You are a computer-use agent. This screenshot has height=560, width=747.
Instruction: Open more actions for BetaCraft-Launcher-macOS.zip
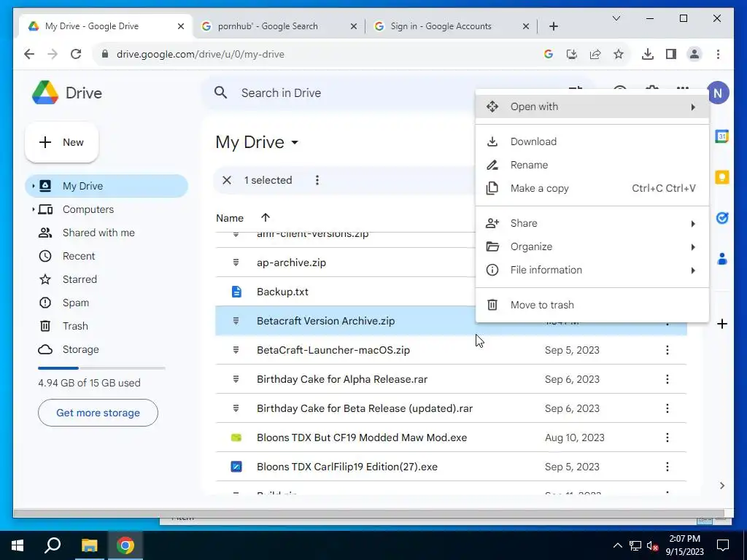tap(667, 350)
